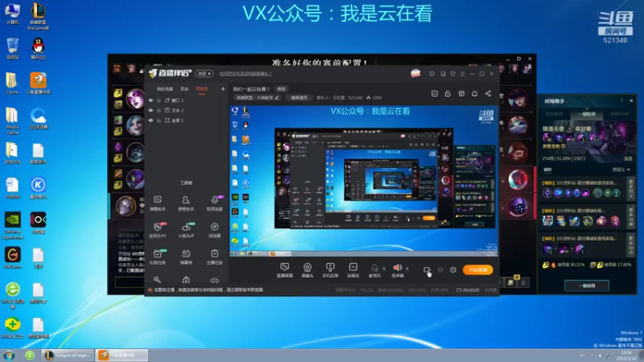The image size is (644, 362).
Task: Click the 修改 edit title button
Action: pyautogui.click(x=281, y=88)
